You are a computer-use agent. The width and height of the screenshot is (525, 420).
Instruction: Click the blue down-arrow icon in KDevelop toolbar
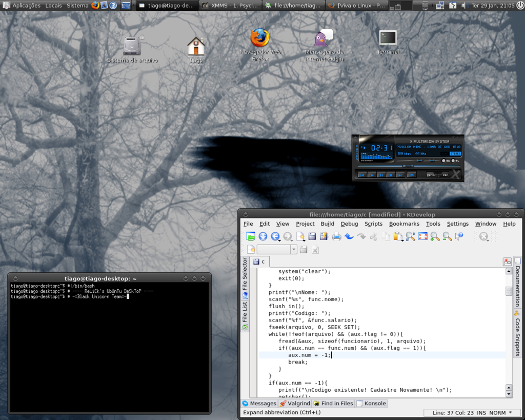[x=263, y=236]
